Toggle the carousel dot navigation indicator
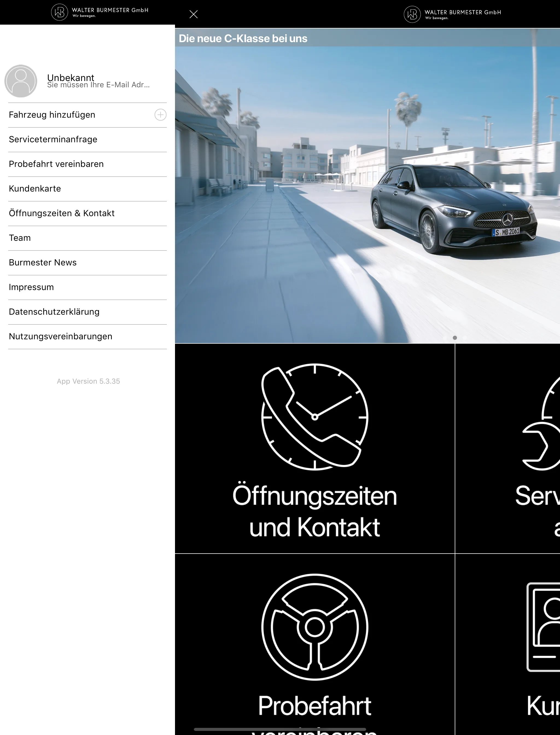This screenshot has height=735, width=560. pos(455,337)
